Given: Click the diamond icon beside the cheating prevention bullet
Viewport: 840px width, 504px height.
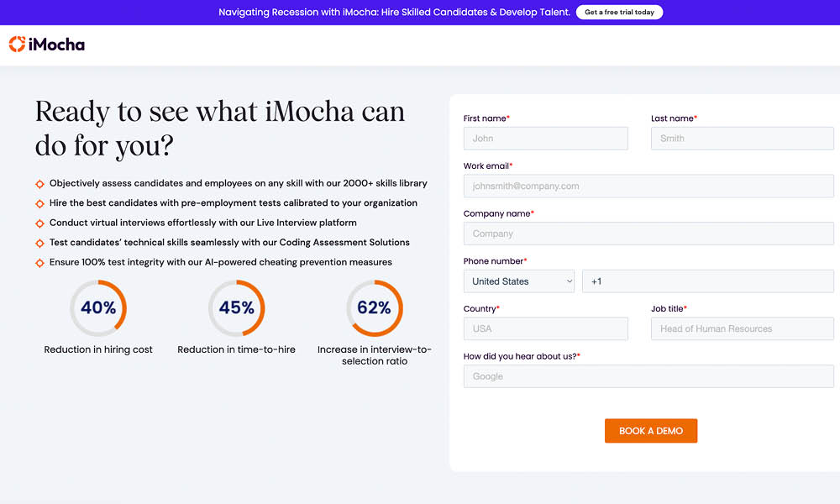Looking at the screenshot, I should (x=39, y=262).
